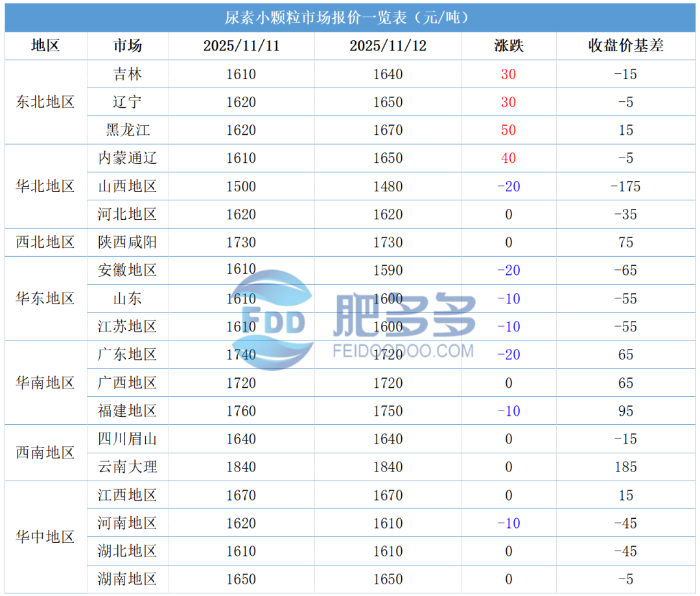Click the 山西地区 market cell
The height and width of the screenshot is (596, 700).
click(x=128, y=186)
